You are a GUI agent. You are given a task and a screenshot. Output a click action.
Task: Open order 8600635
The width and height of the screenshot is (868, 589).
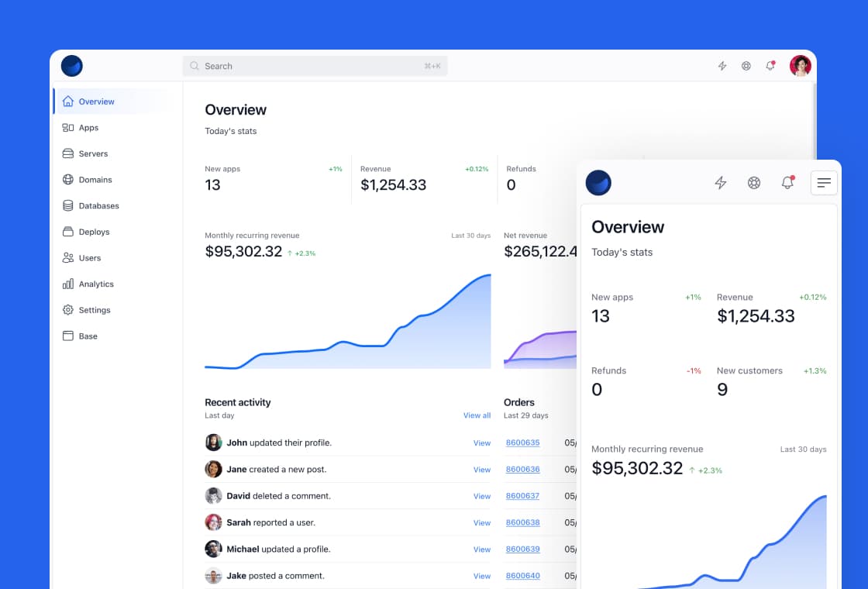click(522, 443)
